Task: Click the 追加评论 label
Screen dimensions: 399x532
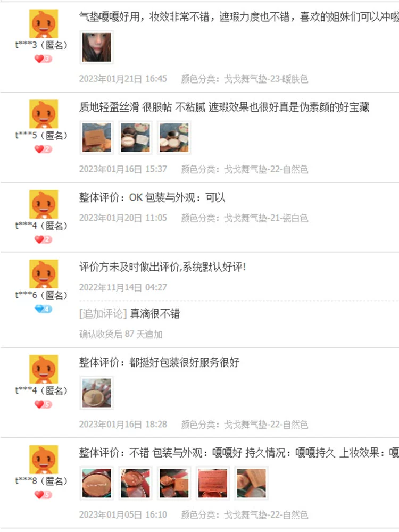Action: pos(103,313)
